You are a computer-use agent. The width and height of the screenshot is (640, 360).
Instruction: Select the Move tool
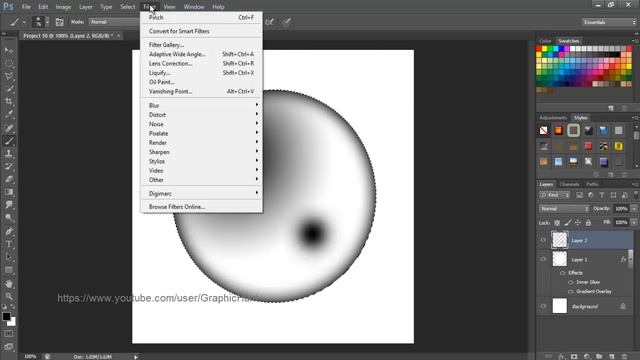click(x=9, y=50)
